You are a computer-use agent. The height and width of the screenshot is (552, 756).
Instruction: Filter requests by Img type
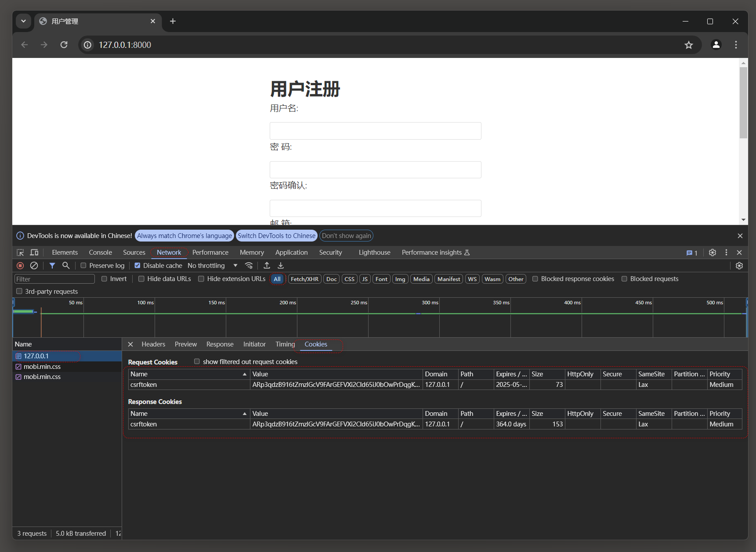click(x=400, y=279)
